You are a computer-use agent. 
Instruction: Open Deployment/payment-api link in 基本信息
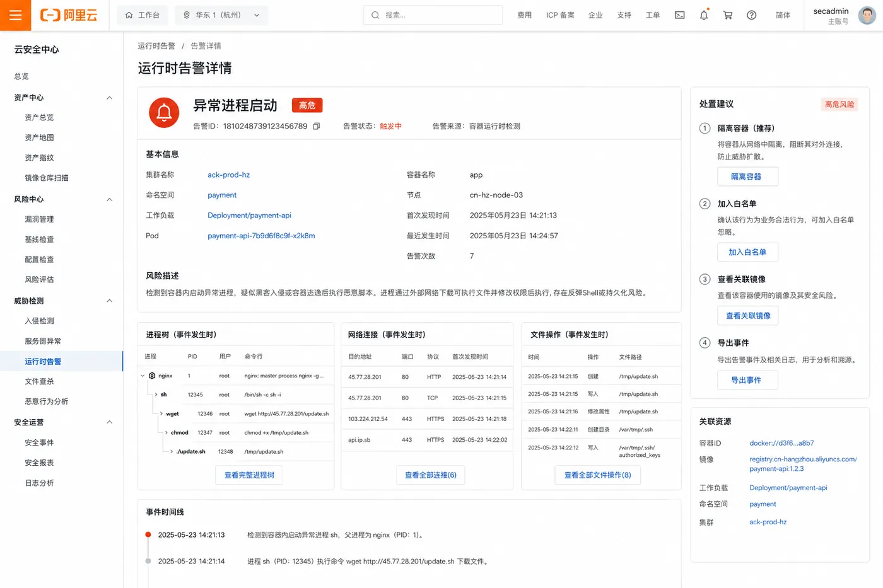249,216
